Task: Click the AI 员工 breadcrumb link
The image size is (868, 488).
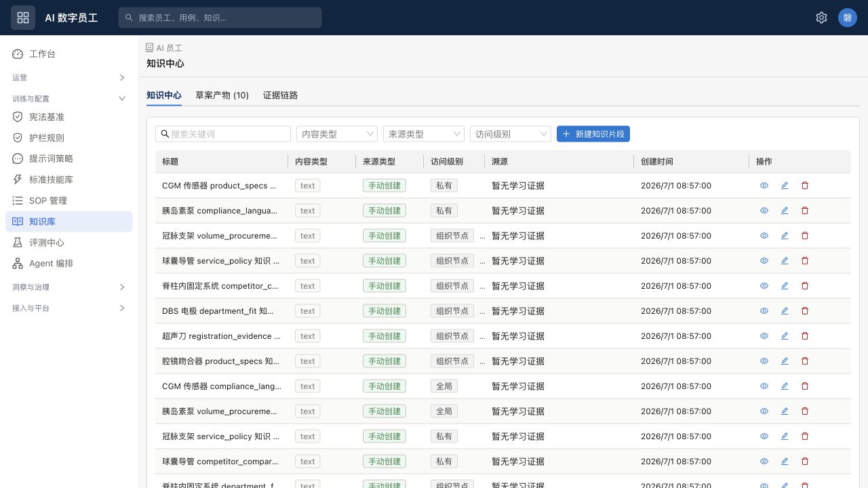Action: [164, 48]
